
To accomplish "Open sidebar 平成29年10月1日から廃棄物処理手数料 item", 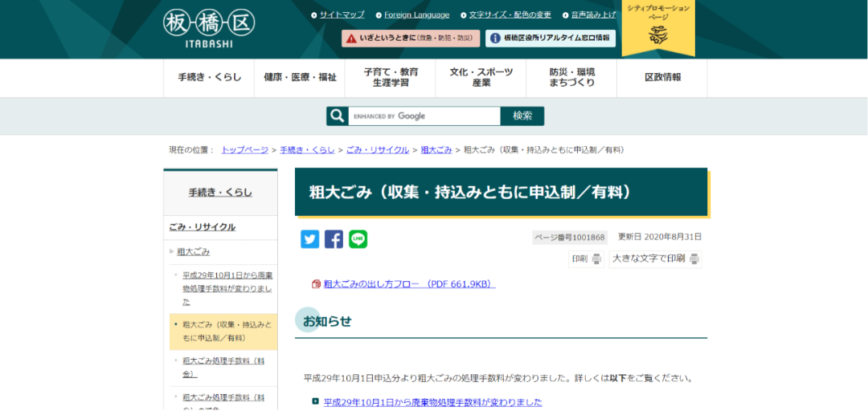I will [227, 288].
